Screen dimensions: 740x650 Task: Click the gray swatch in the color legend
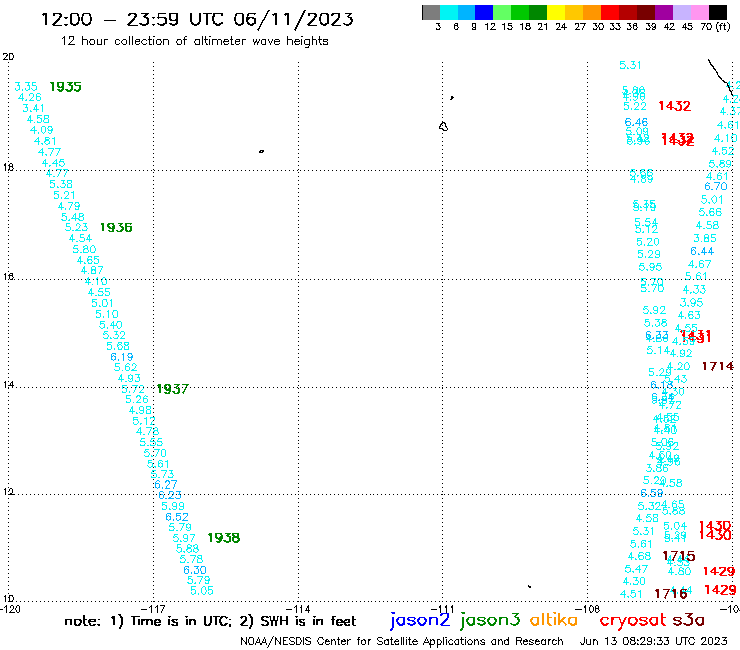pos(431,12)
